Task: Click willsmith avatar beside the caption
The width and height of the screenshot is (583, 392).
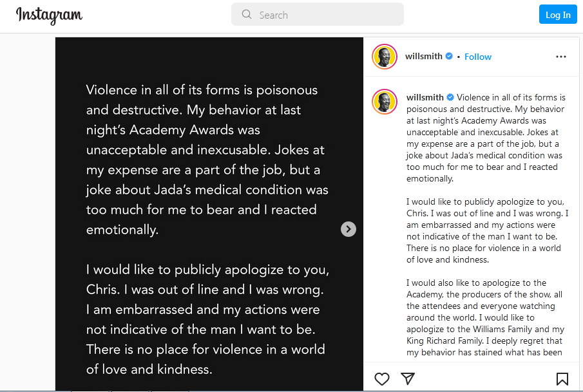Action: click(385, 101)
